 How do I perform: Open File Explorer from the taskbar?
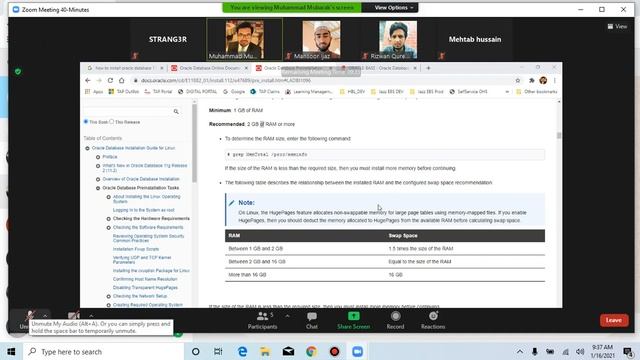click(265, 351)
